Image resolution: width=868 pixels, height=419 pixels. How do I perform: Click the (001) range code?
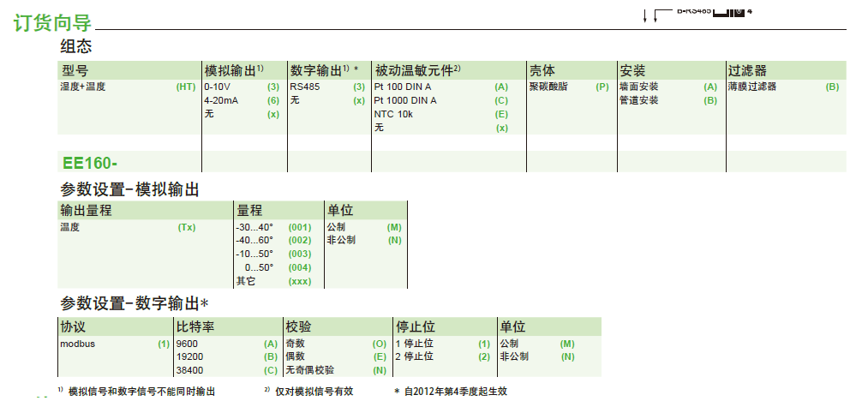pyautogui.click(x=300, y=227)
